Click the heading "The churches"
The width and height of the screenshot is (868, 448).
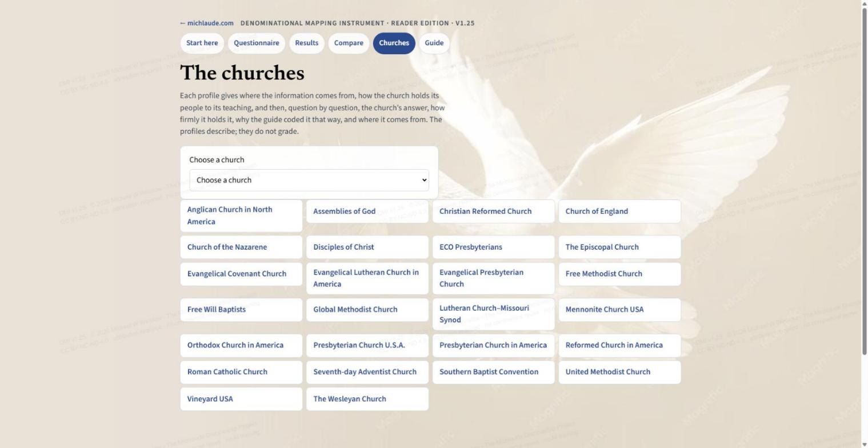point(242,73)
